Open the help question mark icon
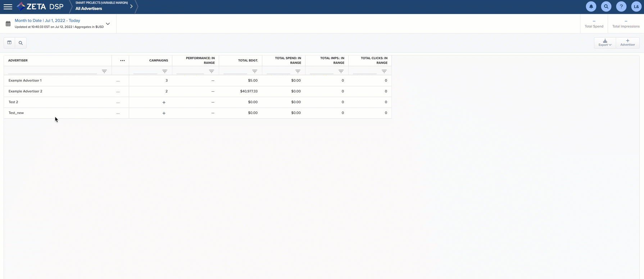This screenshot has width=644, height=279. (621, 6)
